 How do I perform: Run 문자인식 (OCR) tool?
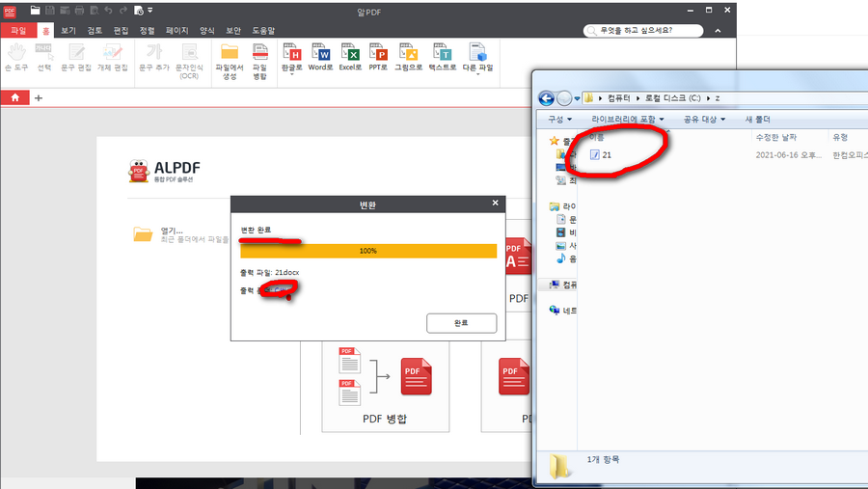[x=189, y=61]
